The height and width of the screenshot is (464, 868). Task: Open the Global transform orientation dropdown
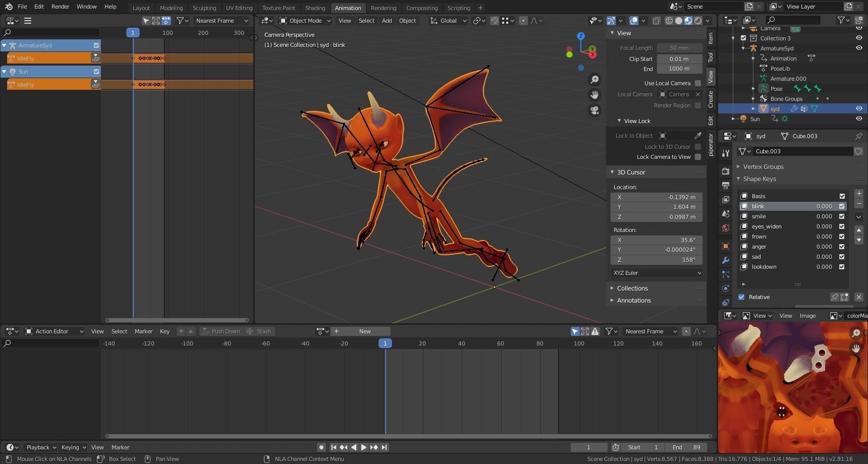click(448, 21)
